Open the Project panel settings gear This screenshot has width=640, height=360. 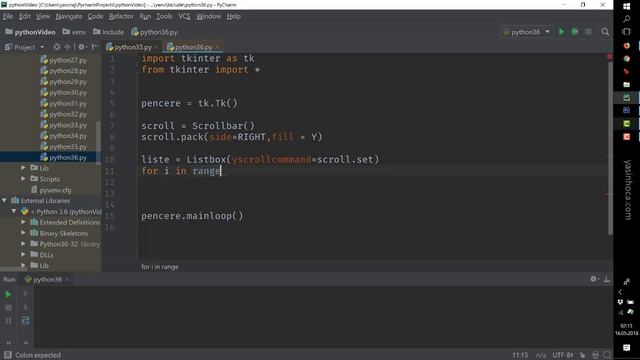(81, 47)
